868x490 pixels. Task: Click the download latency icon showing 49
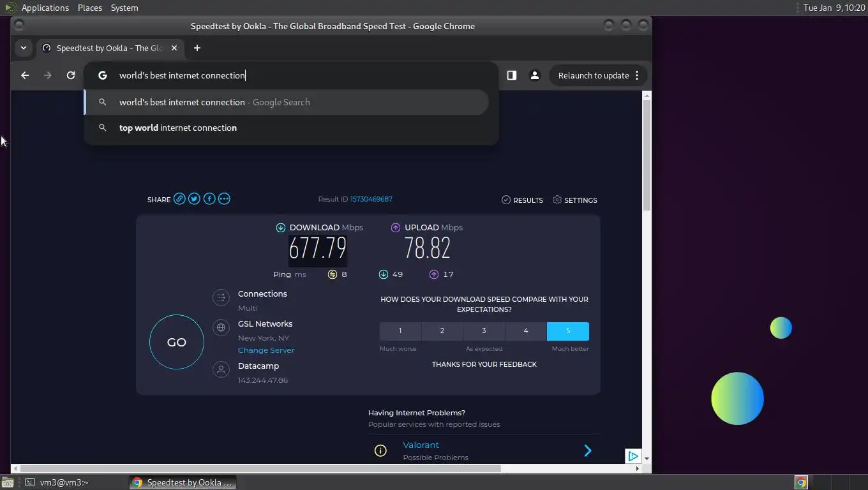[383, 274]
